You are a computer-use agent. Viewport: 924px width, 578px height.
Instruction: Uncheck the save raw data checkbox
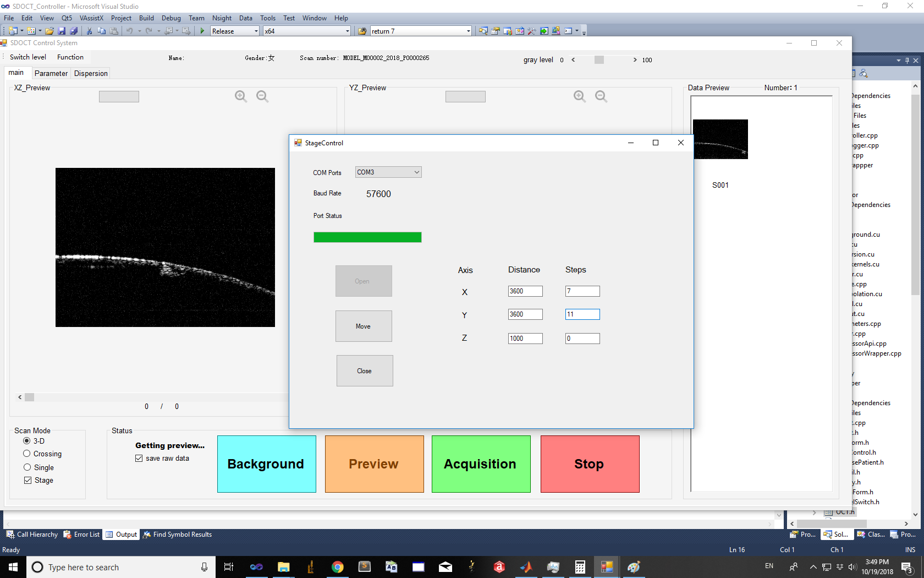point(139,459)
